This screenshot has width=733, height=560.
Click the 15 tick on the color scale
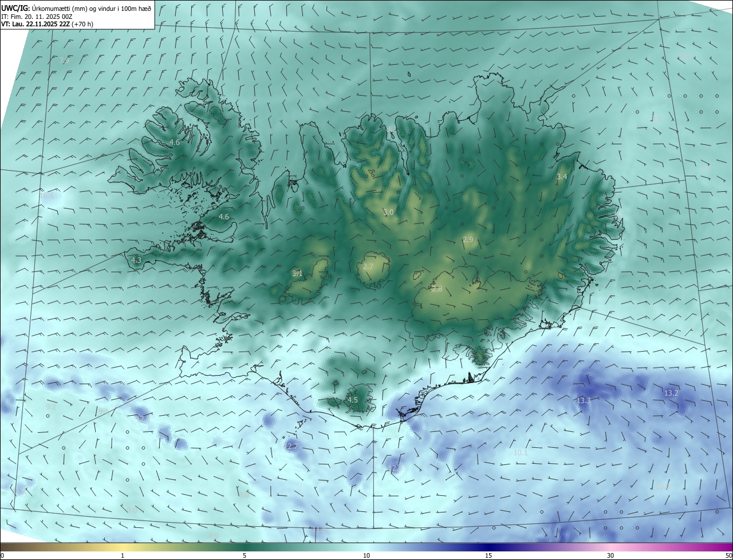point(488,555)
